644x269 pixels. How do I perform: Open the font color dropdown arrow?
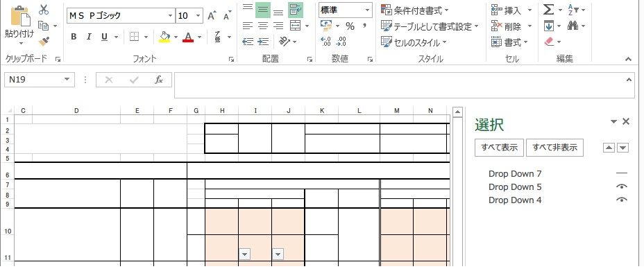(x=200, y=37)
